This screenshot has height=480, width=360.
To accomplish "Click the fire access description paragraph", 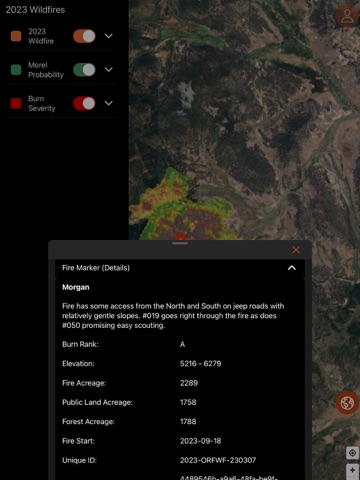I will 173,316.
